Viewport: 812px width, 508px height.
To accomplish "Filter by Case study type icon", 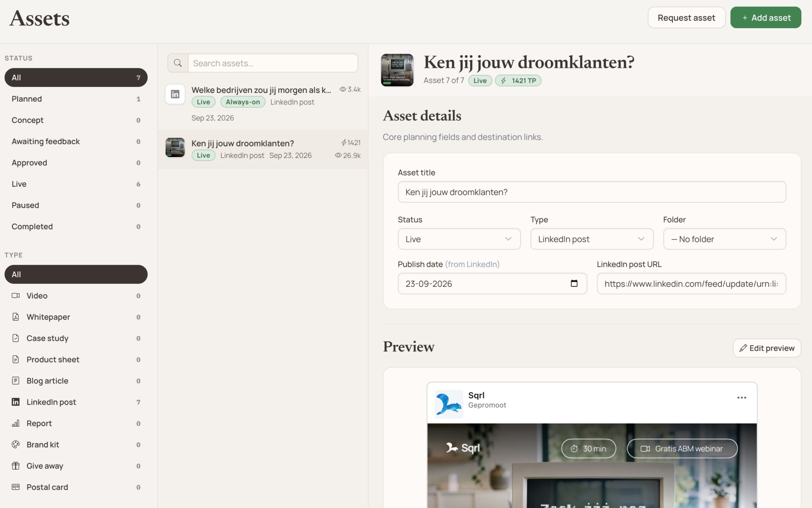I will (16, 338).
